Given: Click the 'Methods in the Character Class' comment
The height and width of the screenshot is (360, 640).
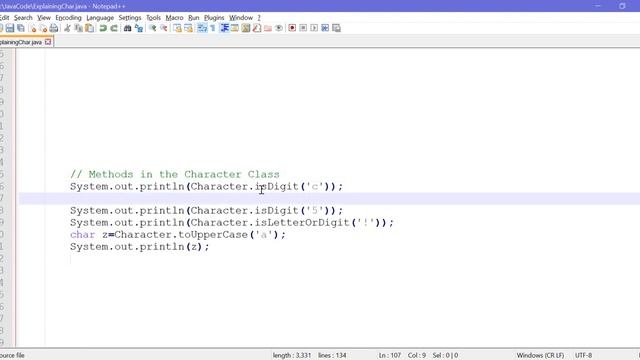Looking at the screenshot, I should (175, 174).
